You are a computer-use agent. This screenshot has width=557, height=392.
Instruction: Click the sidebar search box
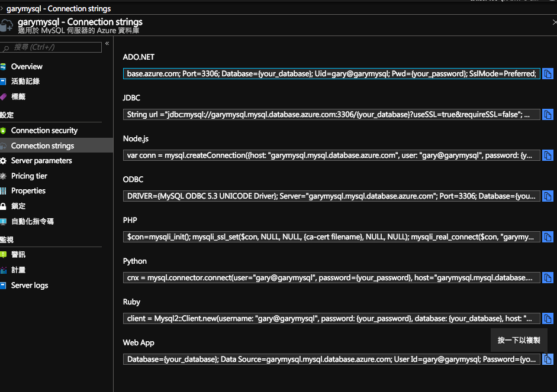[51, 47]
